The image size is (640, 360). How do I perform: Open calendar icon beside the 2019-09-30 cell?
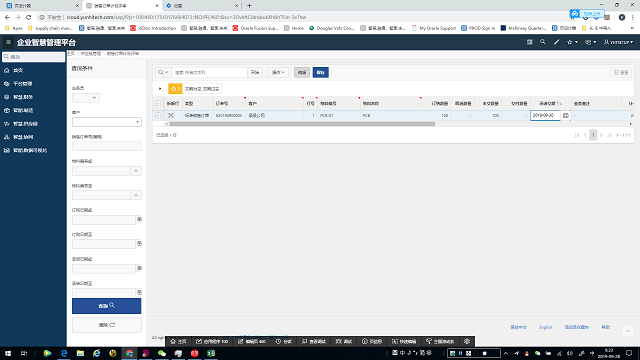pyautogui.click(x=565, y=116)
